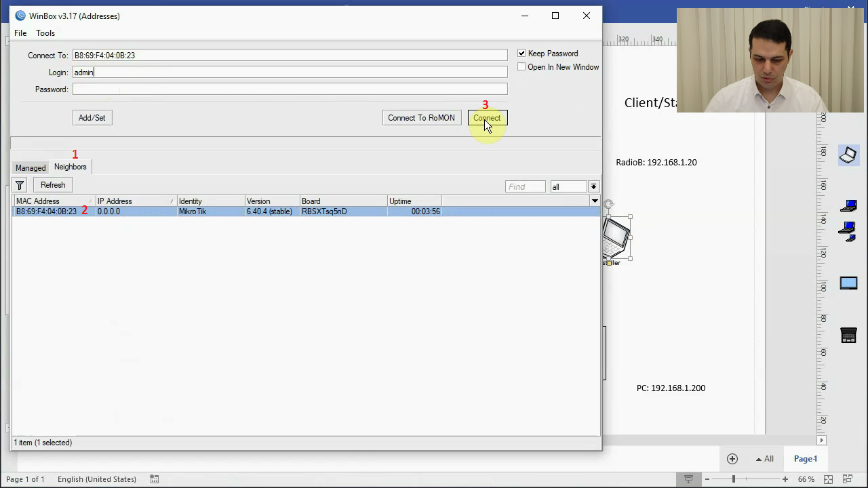Click Connect To RoMON button
This screenshot has width=868, height=488.
tap(421, 118)
